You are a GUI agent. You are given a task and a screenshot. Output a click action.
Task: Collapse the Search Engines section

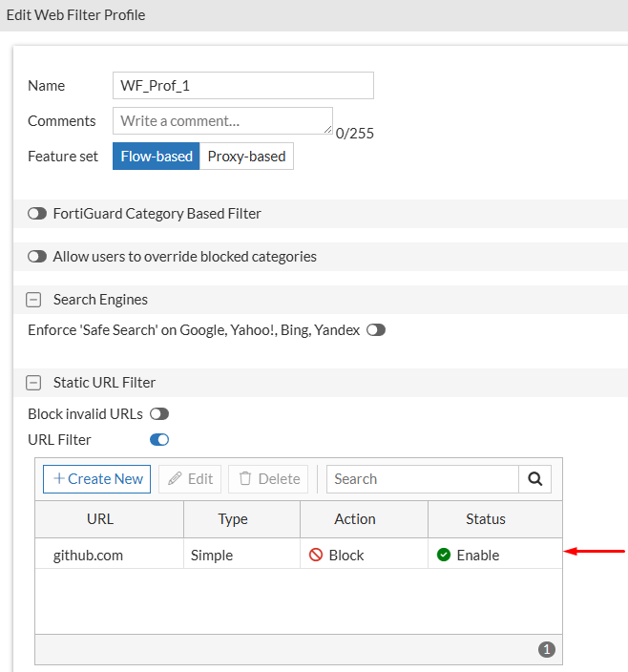click(33, 300)
